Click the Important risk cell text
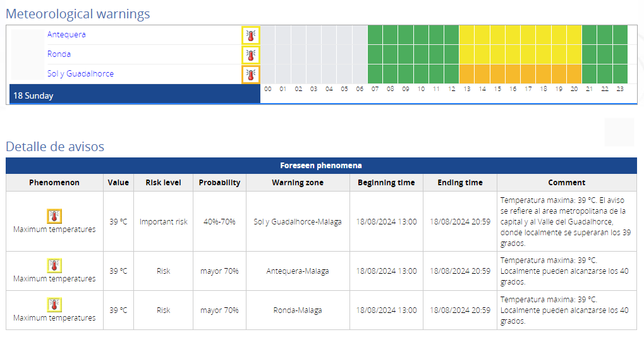The width and height of the screenshot is (644, 337). (163, 222)
